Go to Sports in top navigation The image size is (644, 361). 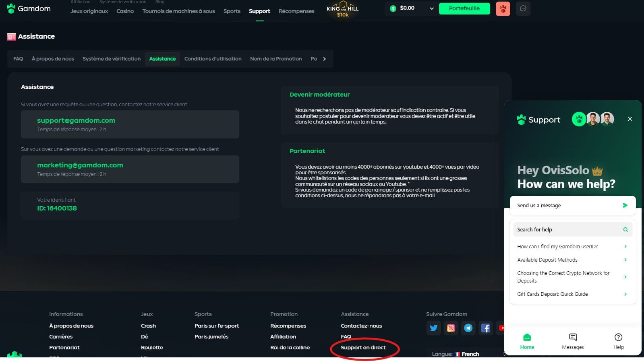click(x=232, y=11)
